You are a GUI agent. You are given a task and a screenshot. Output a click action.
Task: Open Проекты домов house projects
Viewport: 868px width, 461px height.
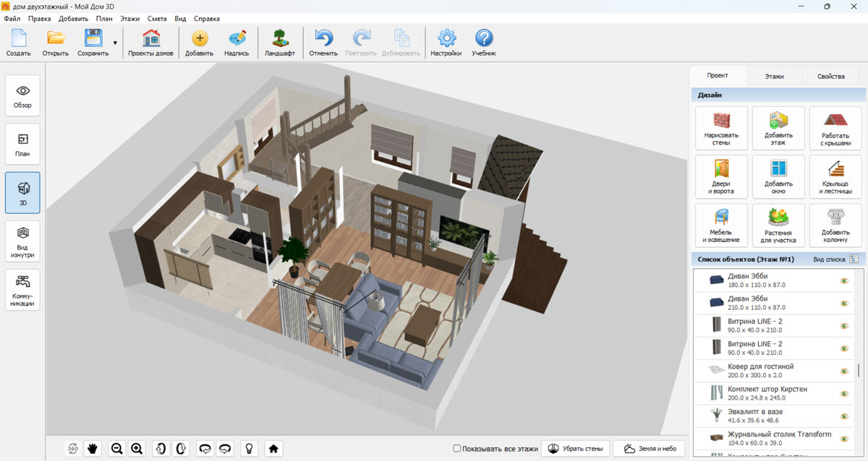[150, 43]
